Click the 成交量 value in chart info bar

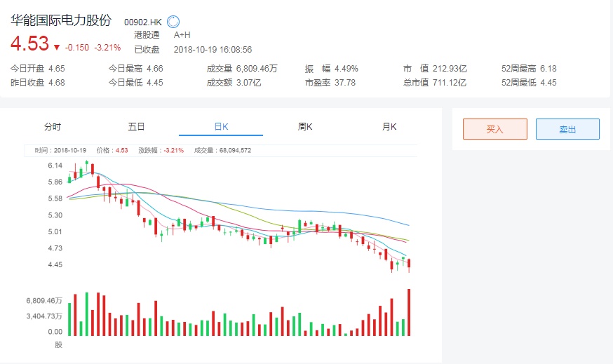pos(235,150)
